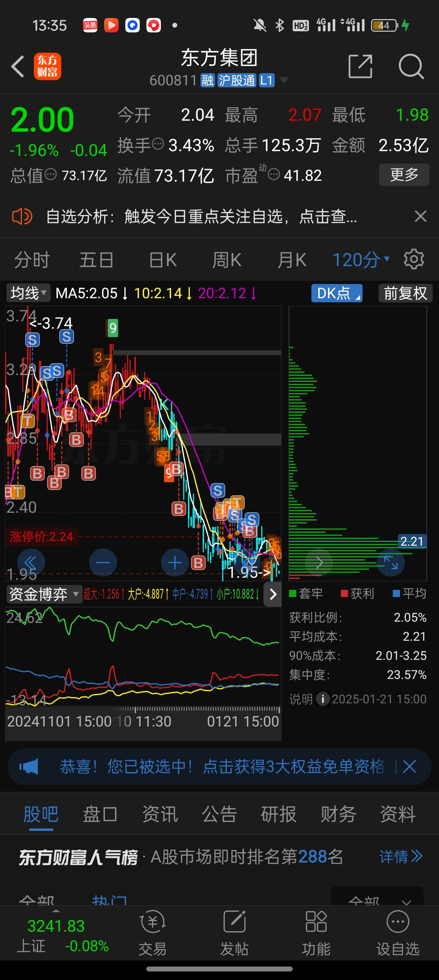Dismiss the 自选分析 notification bar

[420, 216]
